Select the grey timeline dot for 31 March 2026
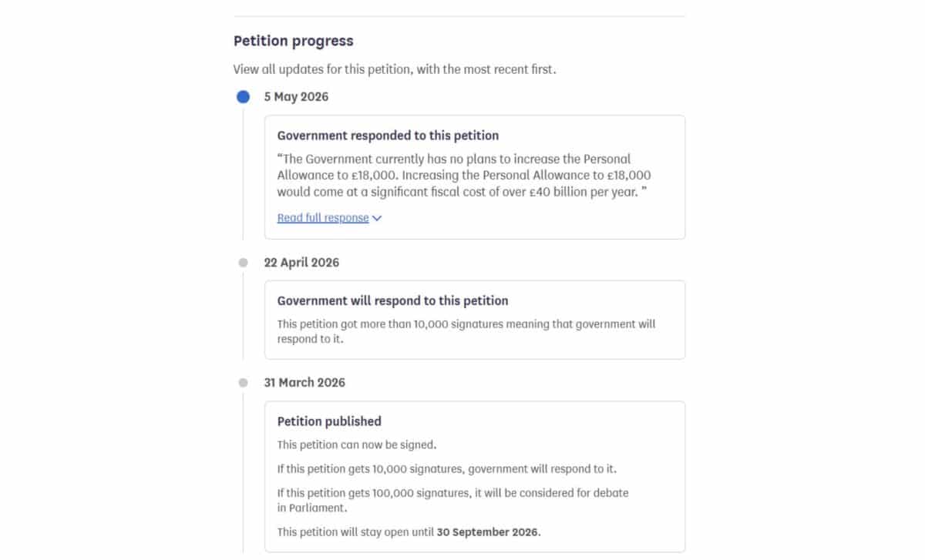Image resolution: width=925 pixels, height=560 pixels. click(244, 383)
